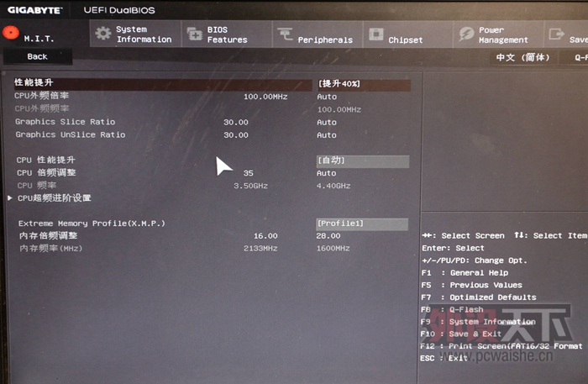The height and width of the screenshot is (384, 588).
Task: Select the 内存倍频调整 row label
Action: [x=49, y=235]
